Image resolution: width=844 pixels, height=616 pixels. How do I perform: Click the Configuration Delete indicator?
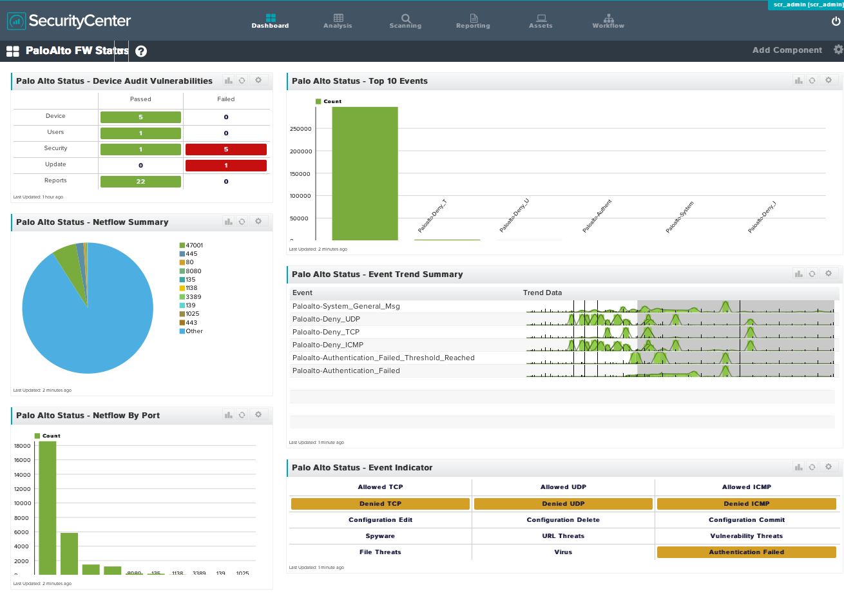563,520
